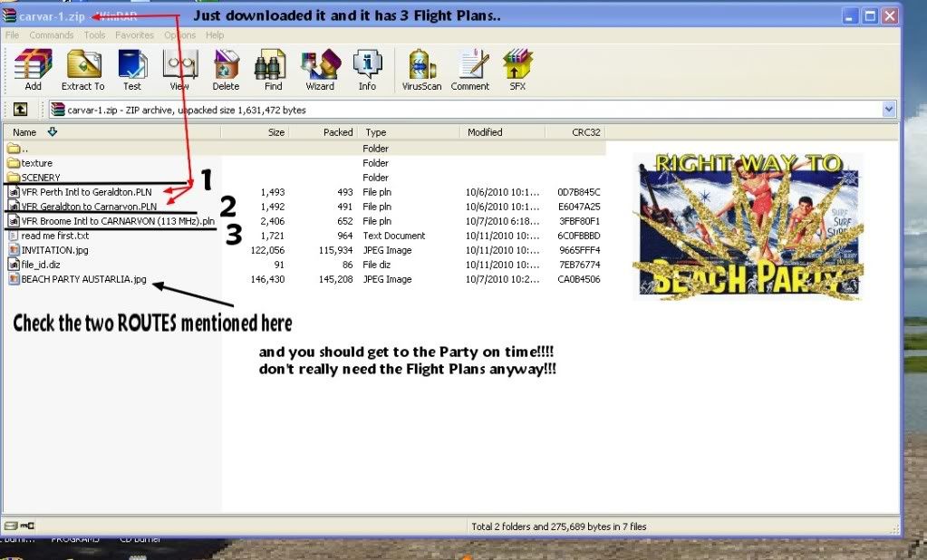
Task: Create SFX self-extracting archive
Action: point(517,69)
